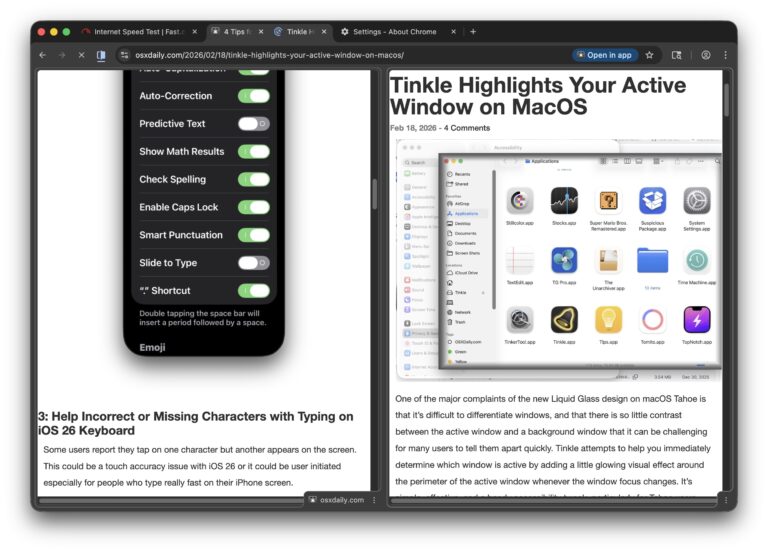Switch to Settings - About Chrome tab
Screen dimensions: 768x552
tap(398, 32)
